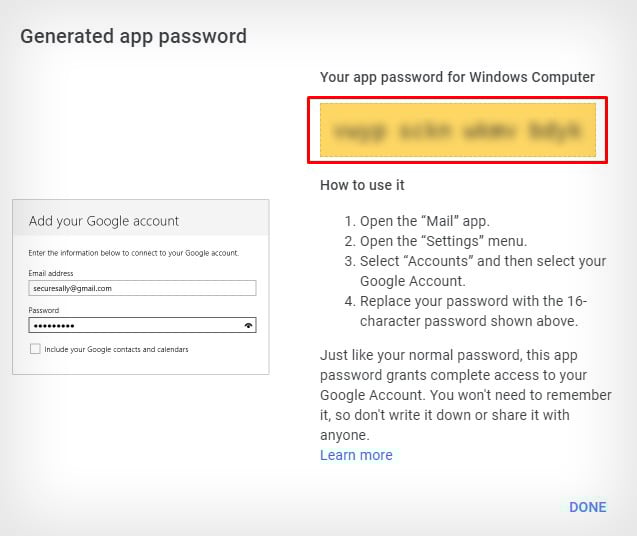Click step four about 16-character password
The width and height of the screenshot is (637, 536).
[466, 311]
